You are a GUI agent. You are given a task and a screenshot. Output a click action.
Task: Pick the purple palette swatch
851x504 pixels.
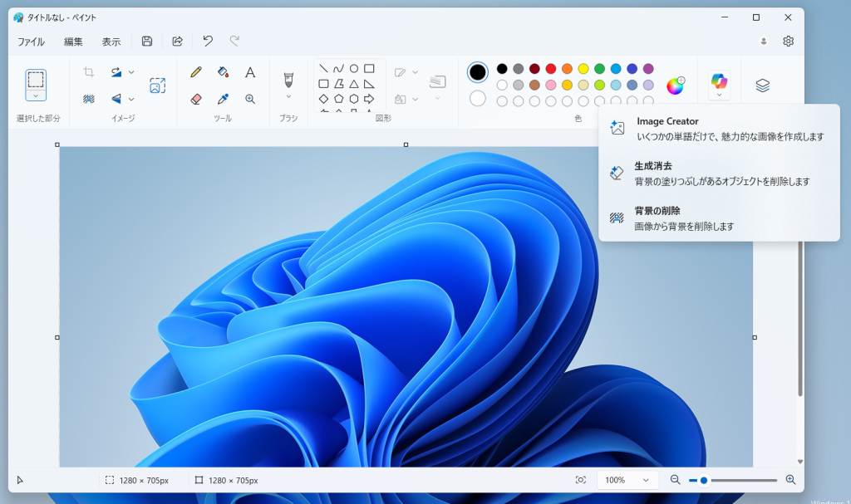click(x=648, y=69)
